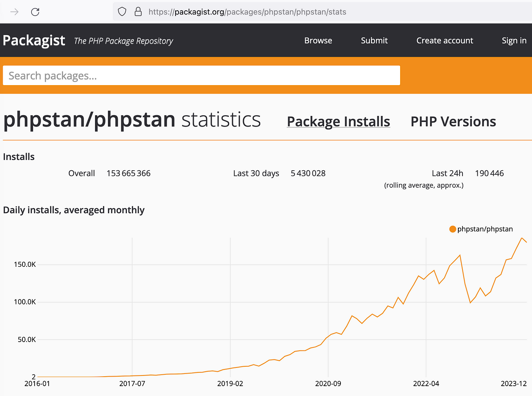This screenshot has height=396, width=532.
Task: Click the Last 30 days label
Action: pyautogui.click(x=256, y=173)
